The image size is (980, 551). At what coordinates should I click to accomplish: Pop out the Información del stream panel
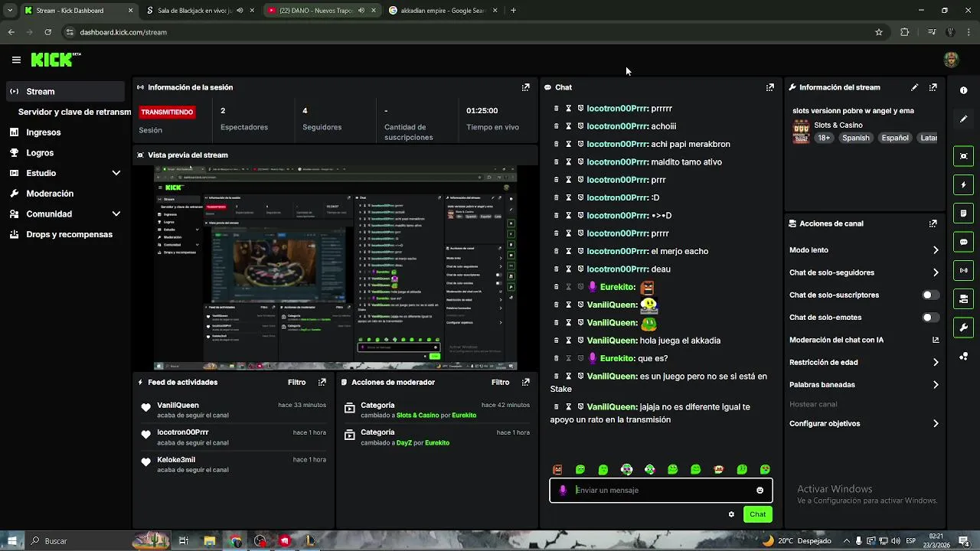[x=933, y=87]
